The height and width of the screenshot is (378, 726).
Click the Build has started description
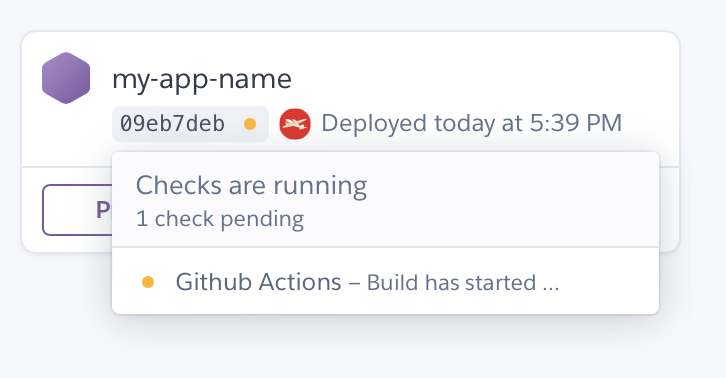click(x=451, y=283)
